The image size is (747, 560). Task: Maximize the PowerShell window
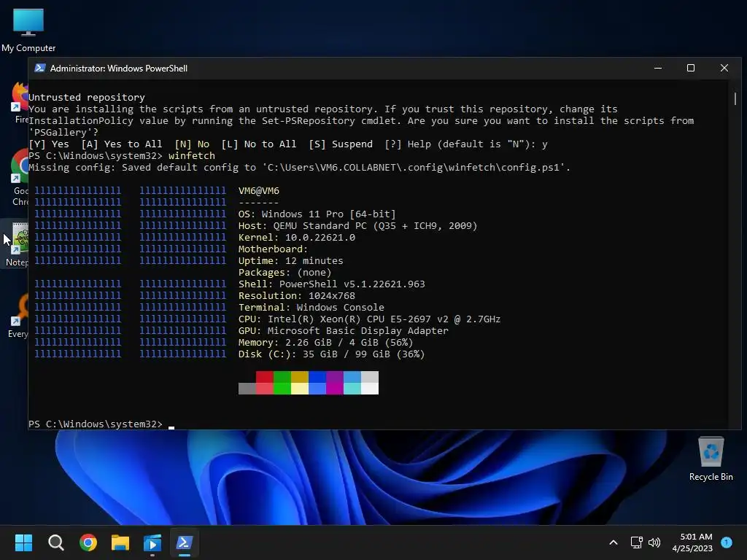pos(691,68)
